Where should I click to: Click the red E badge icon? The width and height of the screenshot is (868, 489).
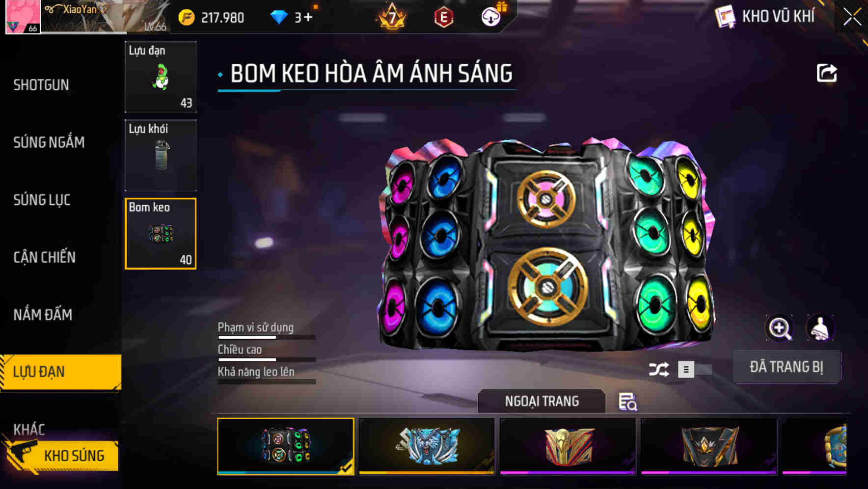coord(443,18)
